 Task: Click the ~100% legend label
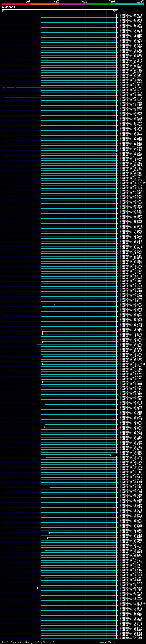click(x=140, y=2)
